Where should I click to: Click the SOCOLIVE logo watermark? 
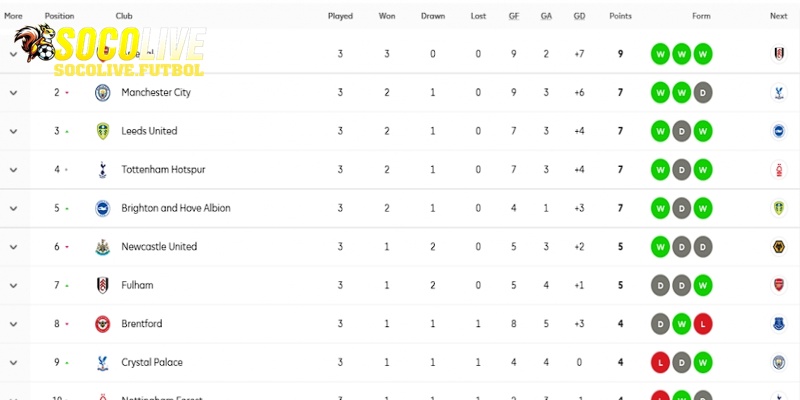(108, 52)
